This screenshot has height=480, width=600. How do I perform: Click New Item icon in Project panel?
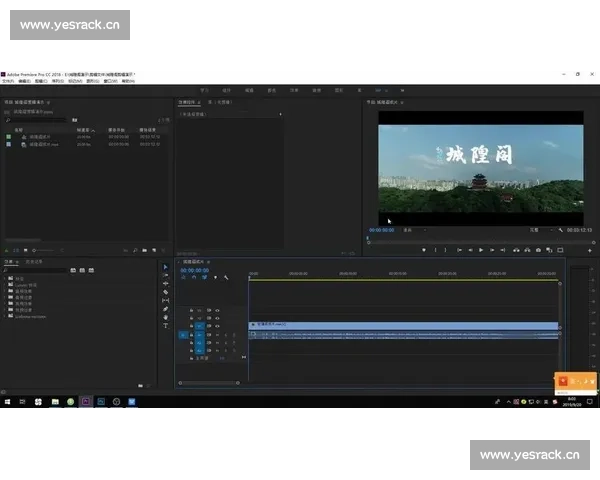click(x=154, y=250)
